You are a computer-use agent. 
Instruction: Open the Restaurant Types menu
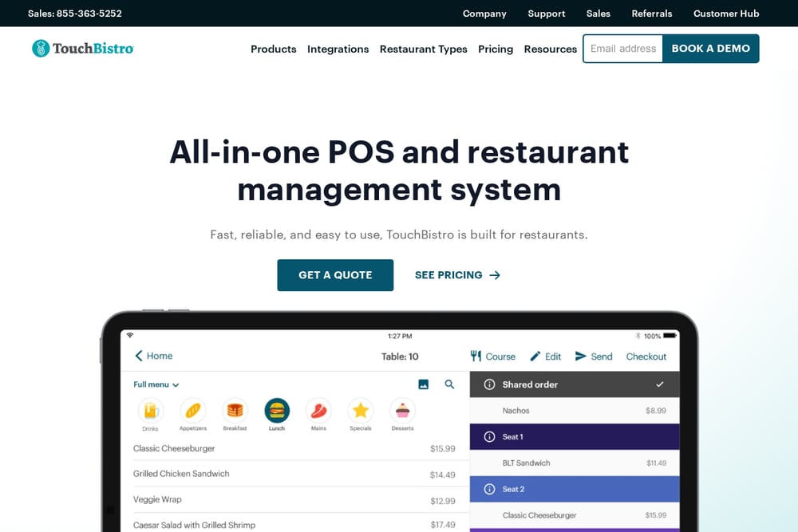click(x=424, y=49)
